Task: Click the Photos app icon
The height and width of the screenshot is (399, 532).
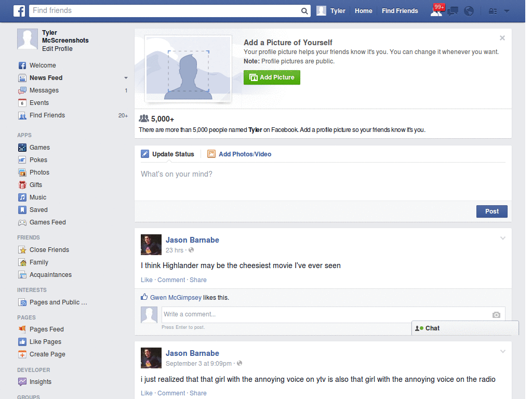Action: [x=22, y=172]
